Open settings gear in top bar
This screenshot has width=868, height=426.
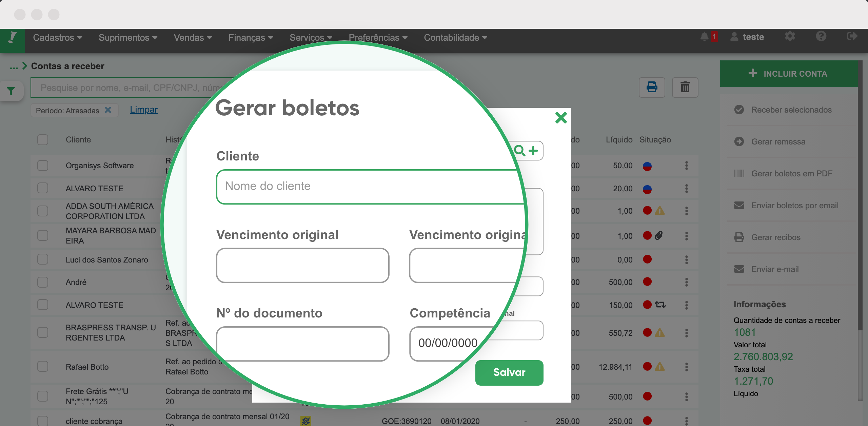790,36
